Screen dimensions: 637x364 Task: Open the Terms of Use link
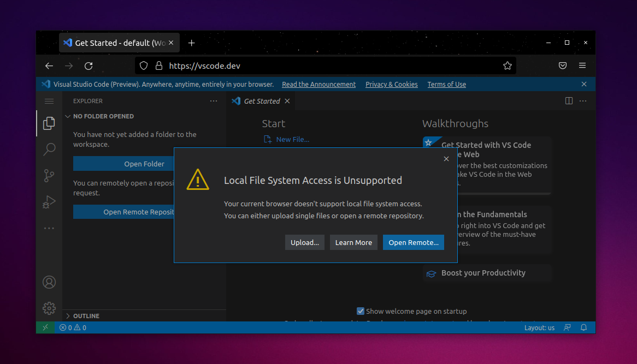(447, 85)
